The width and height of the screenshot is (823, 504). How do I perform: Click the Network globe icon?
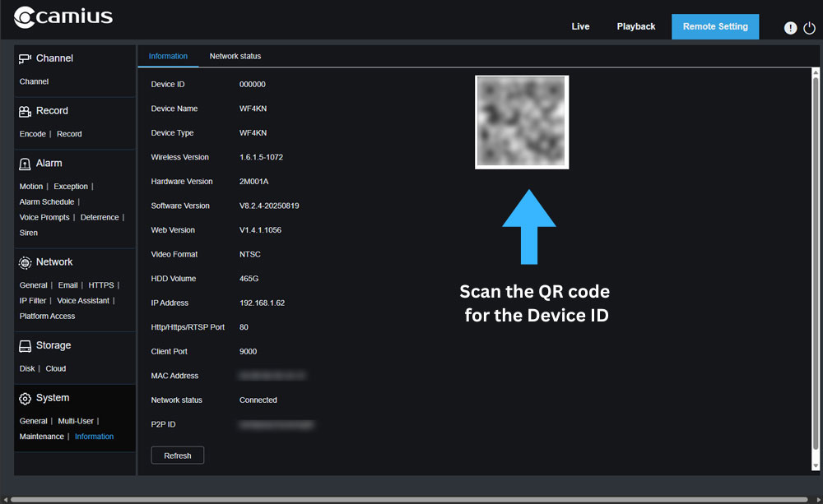(x=25, y=262)
